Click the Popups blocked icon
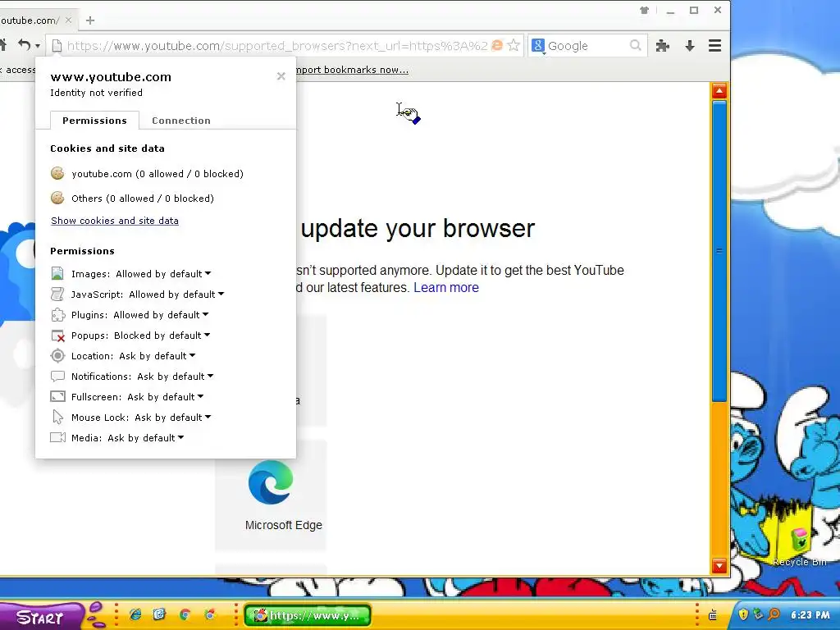 point(57,336)
